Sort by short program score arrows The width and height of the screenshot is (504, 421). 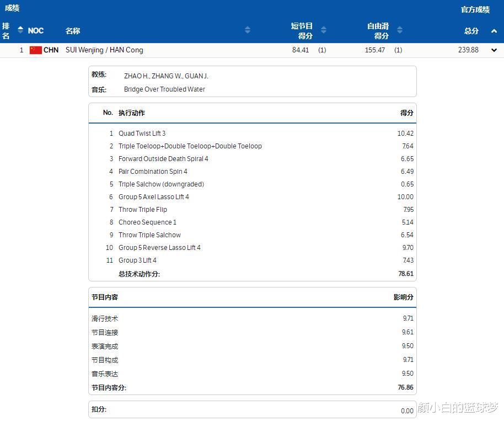tap(324, 30)
